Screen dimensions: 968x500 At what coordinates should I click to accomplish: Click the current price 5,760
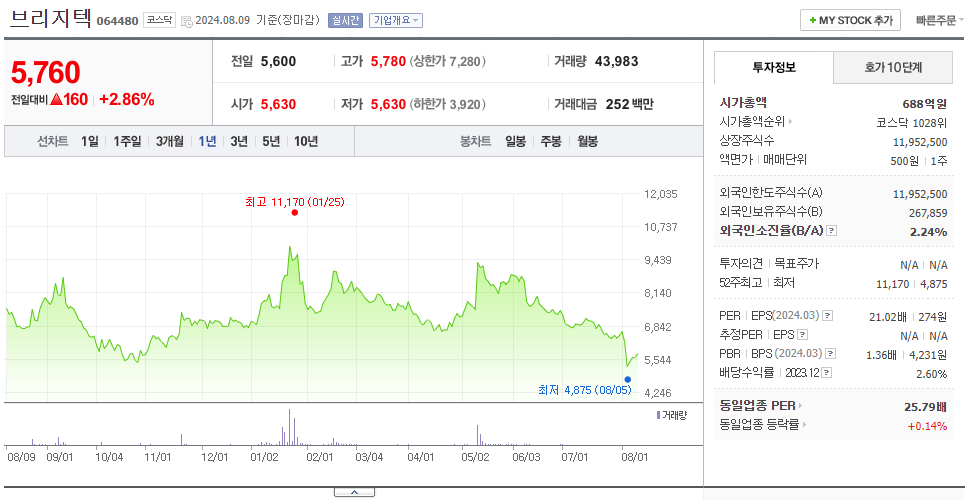pos(46,73)
